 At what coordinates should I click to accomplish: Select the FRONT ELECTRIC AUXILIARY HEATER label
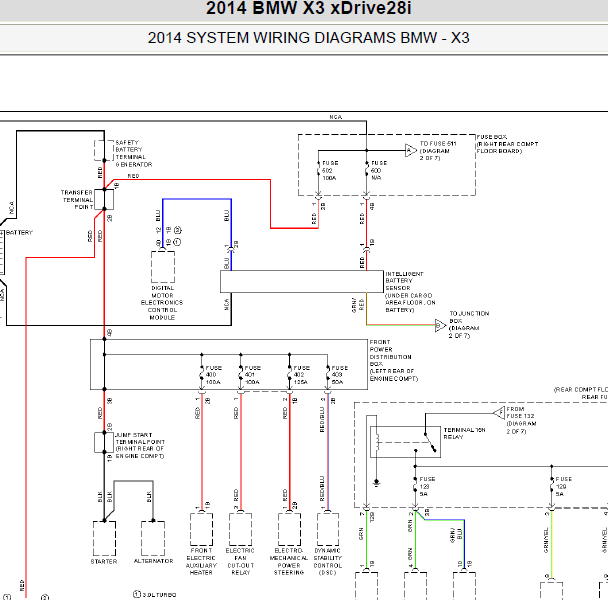(201, 561)
